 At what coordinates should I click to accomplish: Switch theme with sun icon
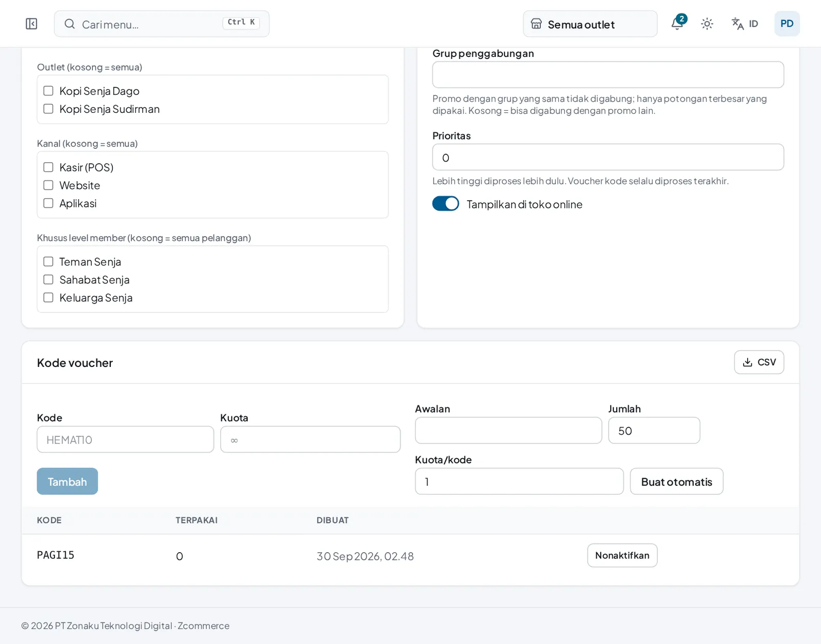[707, 24]
